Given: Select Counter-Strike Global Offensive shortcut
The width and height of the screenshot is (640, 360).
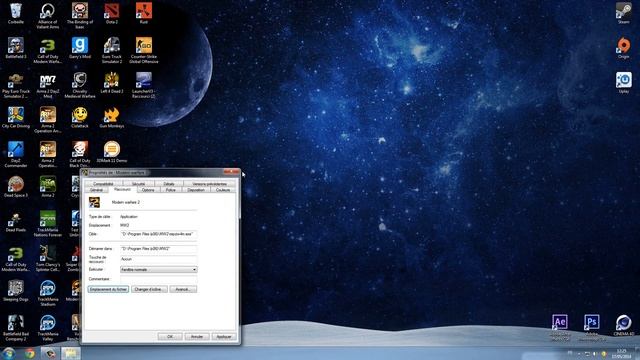Looking at the screenshot, I should [x=144, y=50].
